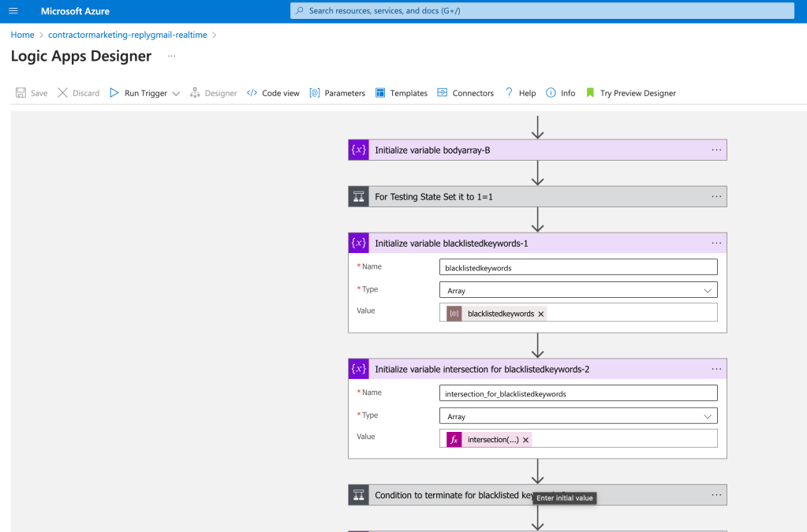
Task: Open more options next to Logic Apps Designer title
Action: [171, 56]
